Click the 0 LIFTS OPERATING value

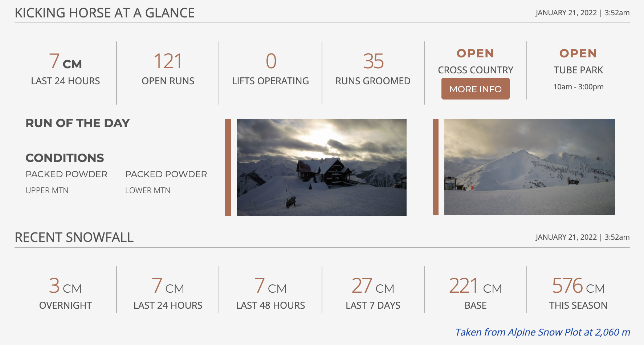click(271, 61)
